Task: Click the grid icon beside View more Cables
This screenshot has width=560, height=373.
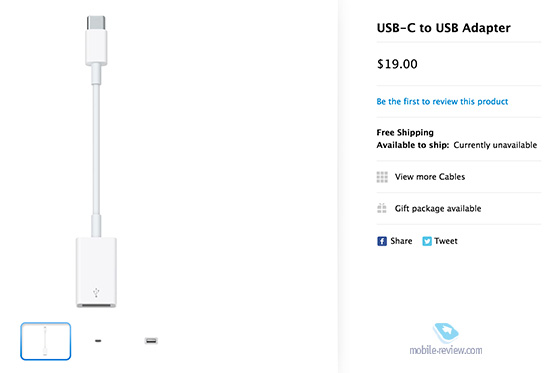Action: click(x=382, y=177)
